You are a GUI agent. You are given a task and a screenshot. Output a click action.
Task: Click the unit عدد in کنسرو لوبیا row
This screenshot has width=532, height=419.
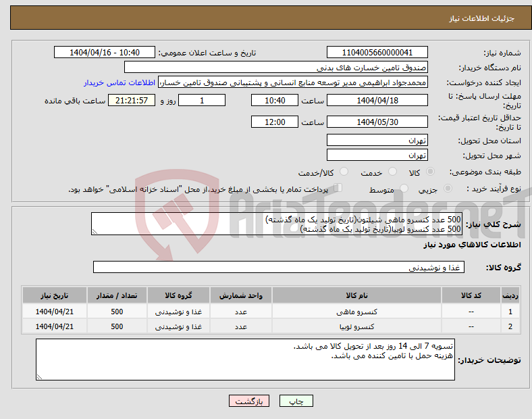click(x=241, y=326)
